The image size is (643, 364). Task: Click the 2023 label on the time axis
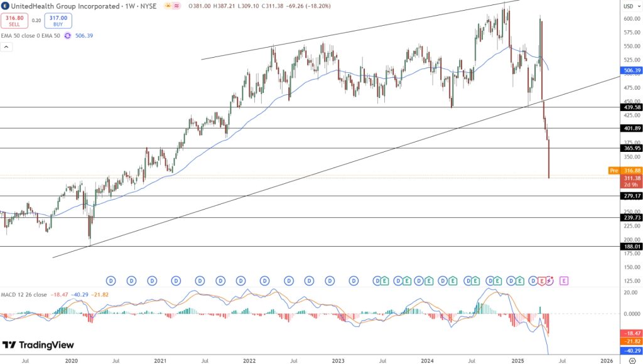338,361
